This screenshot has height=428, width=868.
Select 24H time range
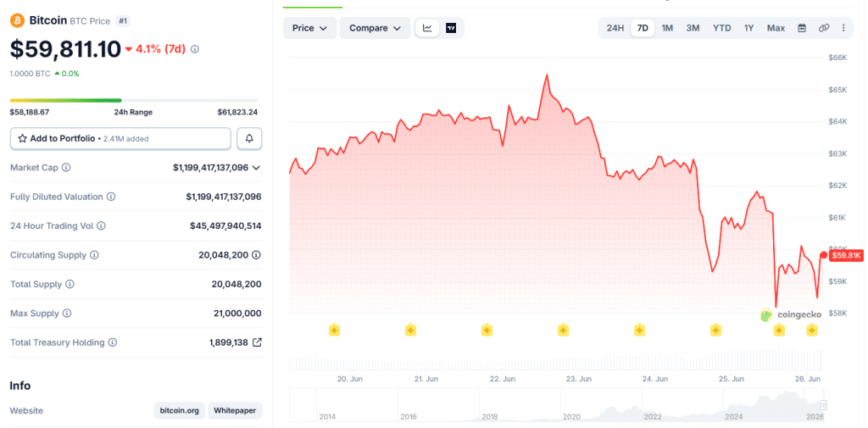click(615, 28)
